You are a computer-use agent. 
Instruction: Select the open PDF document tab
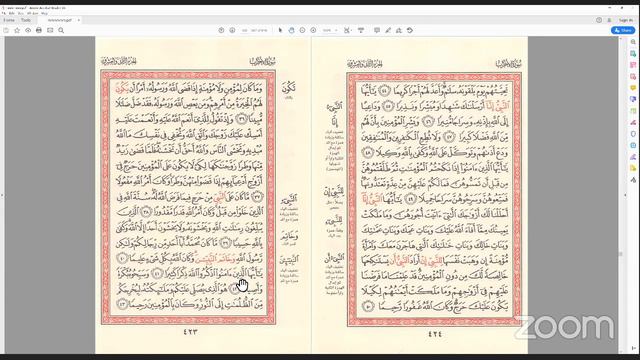click(60, 20)
